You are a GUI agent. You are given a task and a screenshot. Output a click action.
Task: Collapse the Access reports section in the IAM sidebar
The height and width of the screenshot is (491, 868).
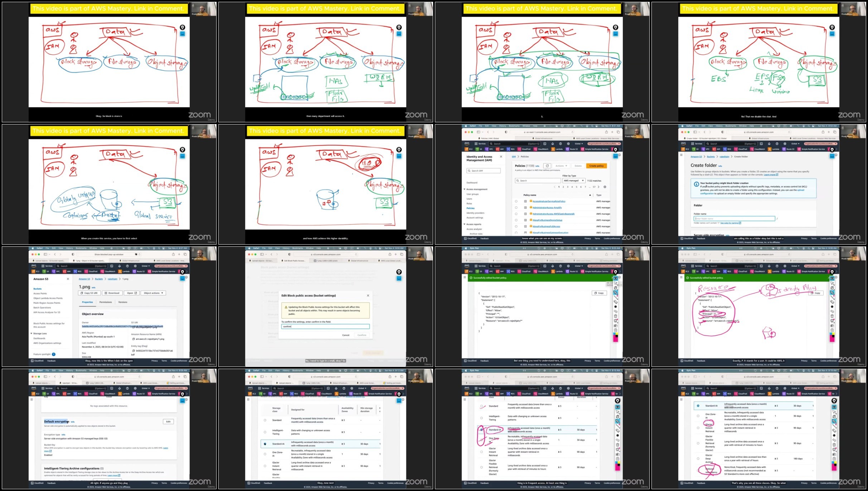point(465,224)
